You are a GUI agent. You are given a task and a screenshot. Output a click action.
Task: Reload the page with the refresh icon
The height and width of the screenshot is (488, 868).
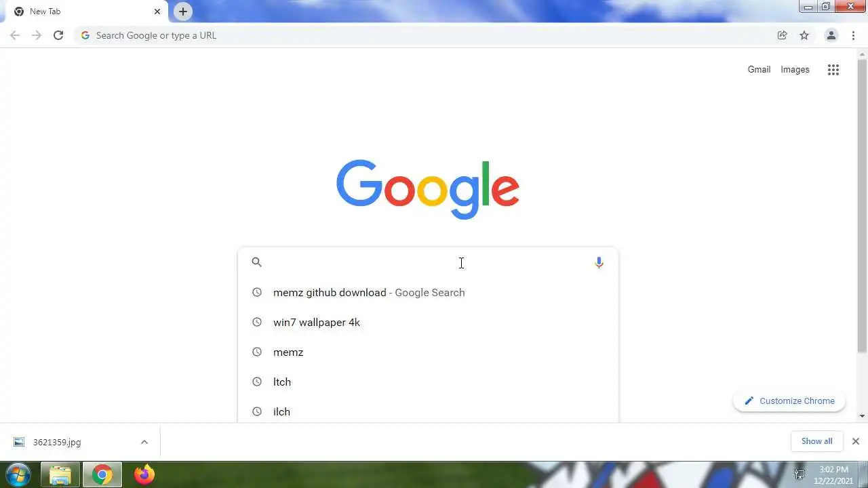coord(58,35)
